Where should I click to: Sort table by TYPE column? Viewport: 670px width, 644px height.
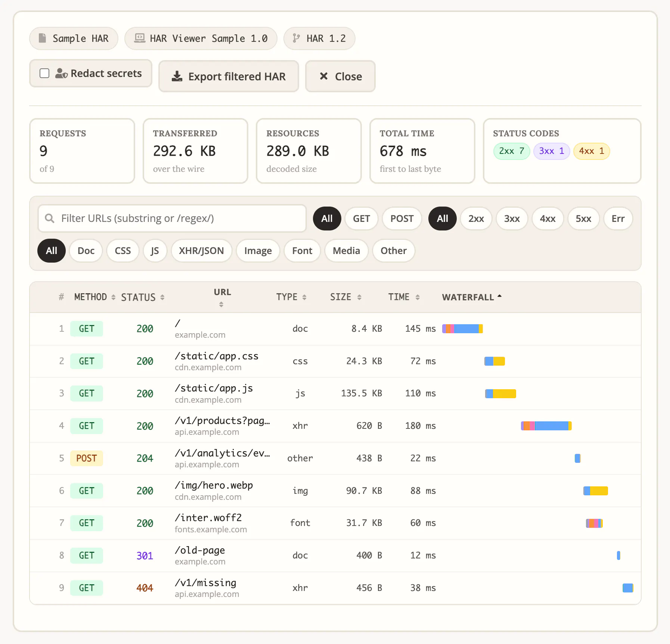click(291, 297)
